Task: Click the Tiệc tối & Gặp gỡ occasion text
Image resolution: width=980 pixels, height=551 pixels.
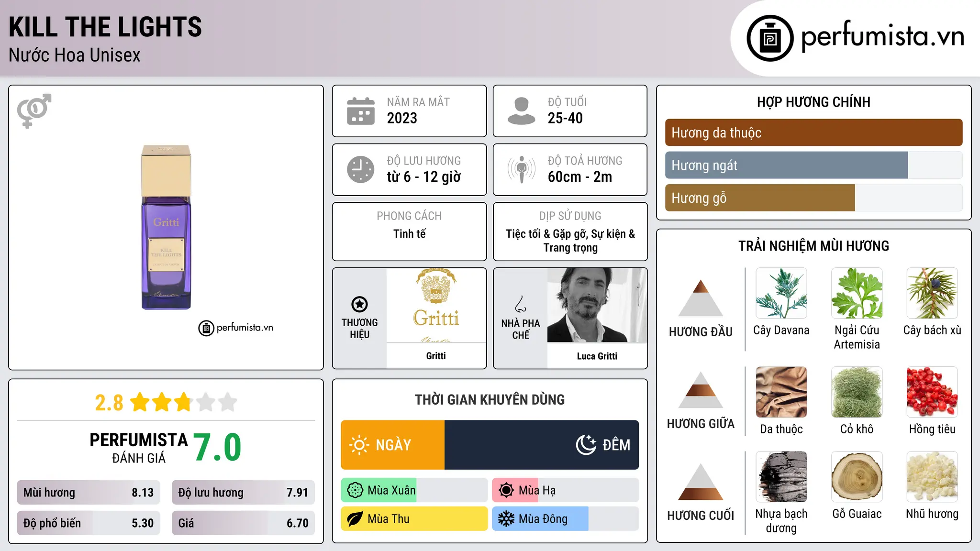Action: (570, 241)
